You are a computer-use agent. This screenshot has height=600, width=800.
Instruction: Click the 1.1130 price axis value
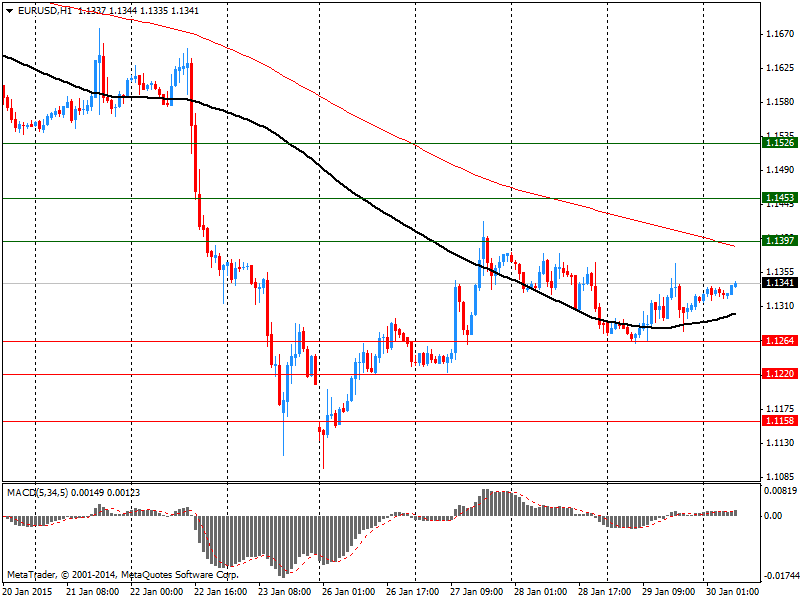tap(780, 443)
